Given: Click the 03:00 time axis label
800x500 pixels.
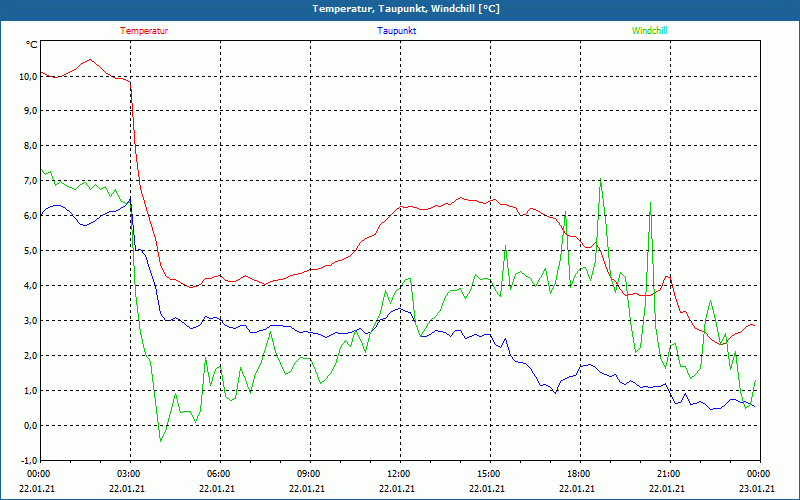Looking at the screenshot, I should tap(130, 474).
